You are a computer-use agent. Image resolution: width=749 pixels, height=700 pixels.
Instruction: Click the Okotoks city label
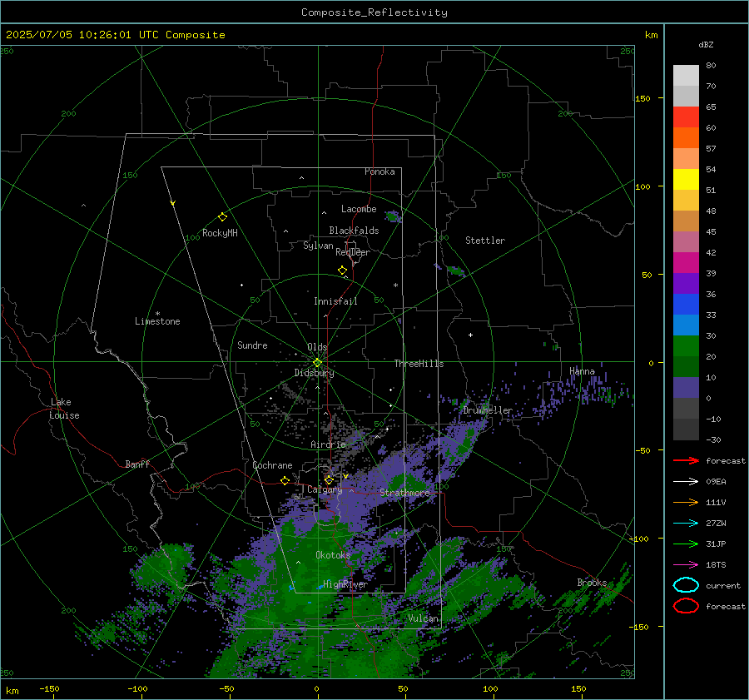click(x=333, y=554)
